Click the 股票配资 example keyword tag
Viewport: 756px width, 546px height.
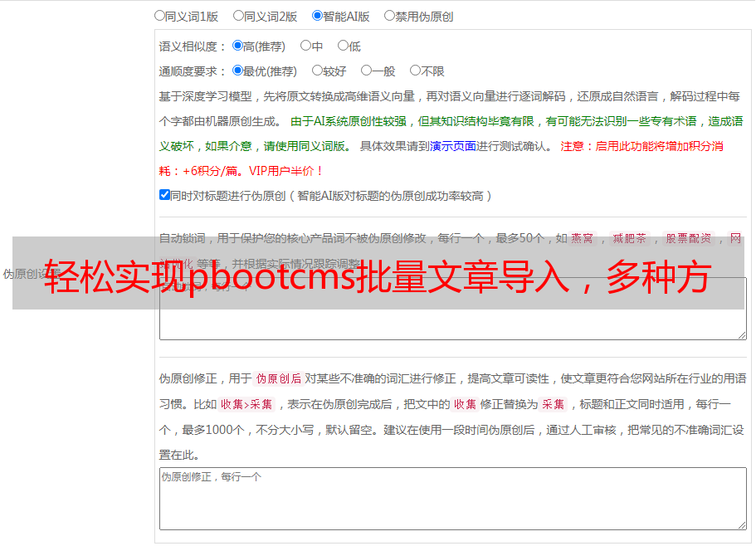point(689,238)
